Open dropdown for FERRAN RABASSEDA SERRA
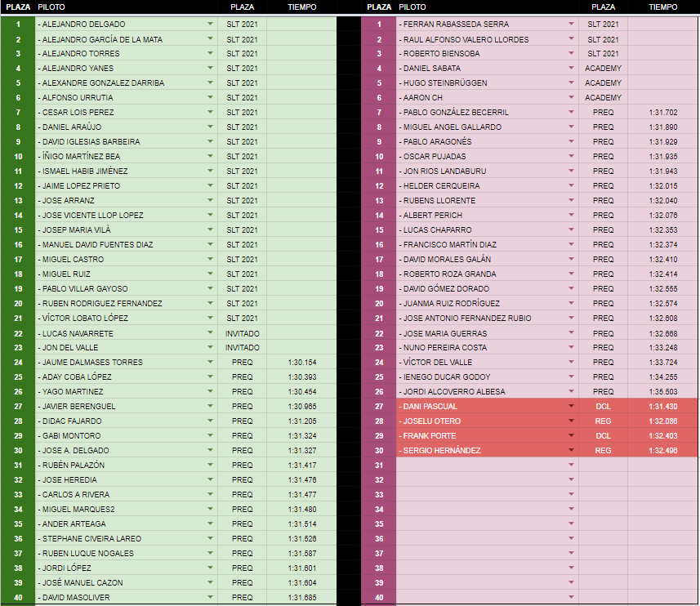This screenshot has height=606, width=700. click(x=571, y=24)
